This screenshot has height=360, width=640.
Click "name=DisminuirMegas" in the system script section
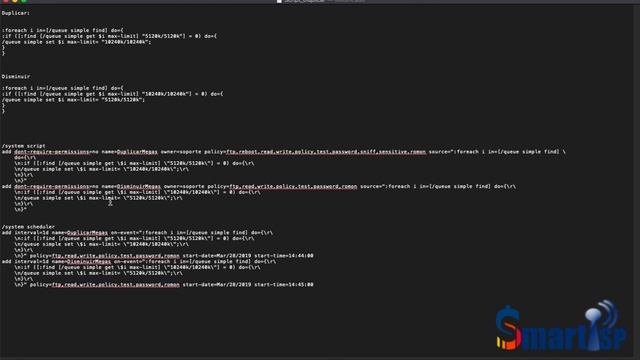131,187
